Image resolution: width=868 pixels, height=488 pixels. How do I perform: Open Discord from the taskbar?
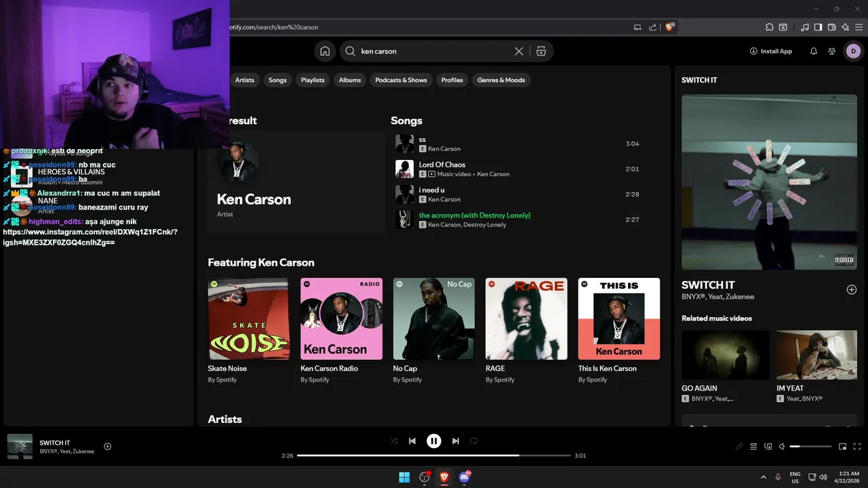465,477
